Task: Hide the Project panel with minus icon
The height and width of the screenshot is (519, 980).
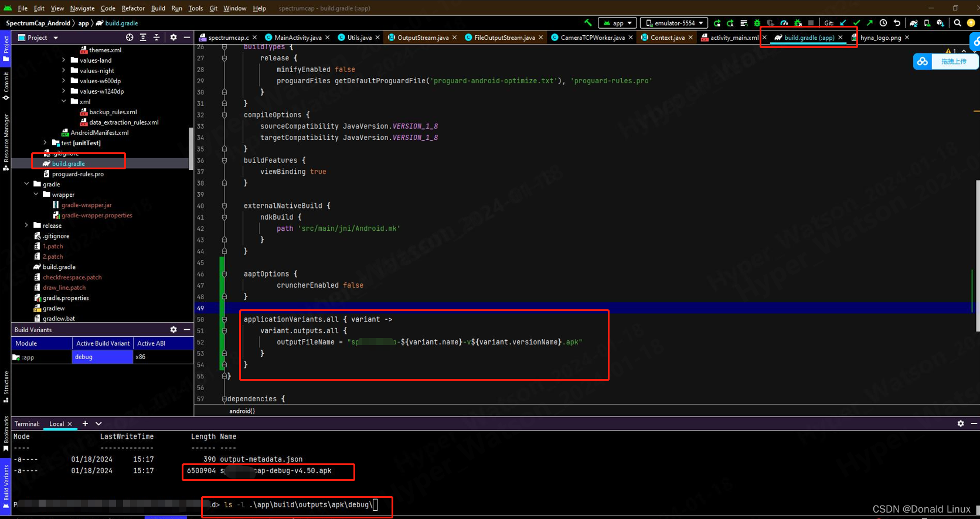Action: [x=187, y=37]
